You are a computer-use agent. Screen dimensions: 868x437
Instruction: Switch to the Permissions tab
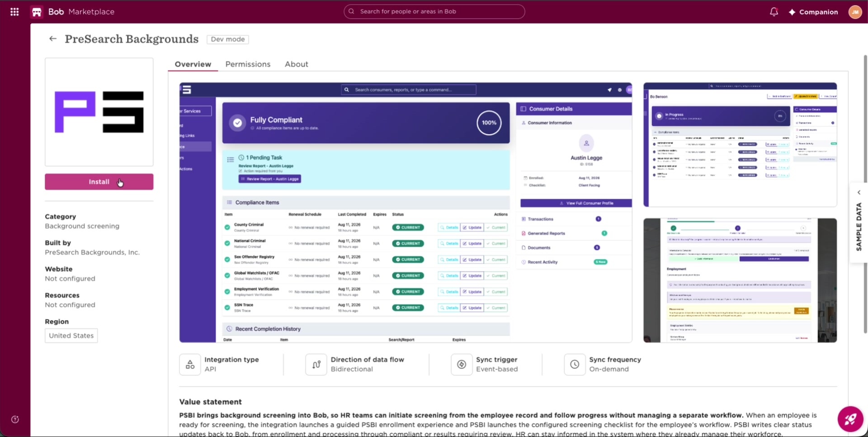tap(248, 64)
